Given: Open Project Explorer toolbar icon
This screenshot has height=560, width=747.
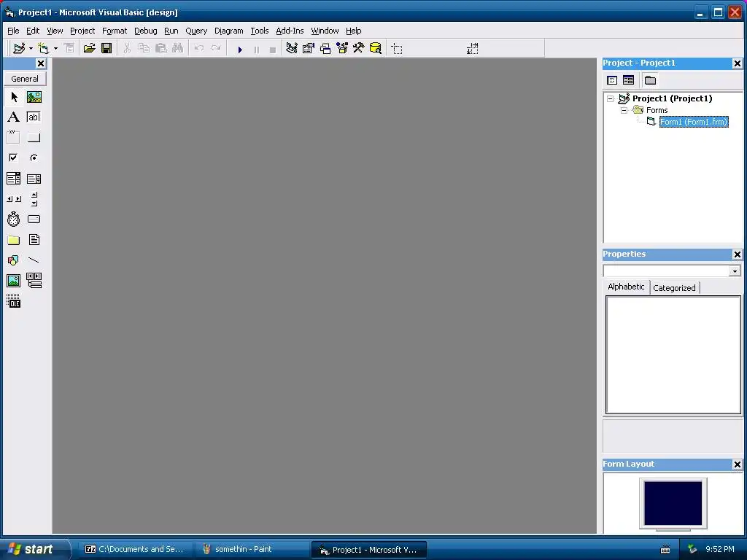Looking at the screenshot, I should (x=292, y=48).
